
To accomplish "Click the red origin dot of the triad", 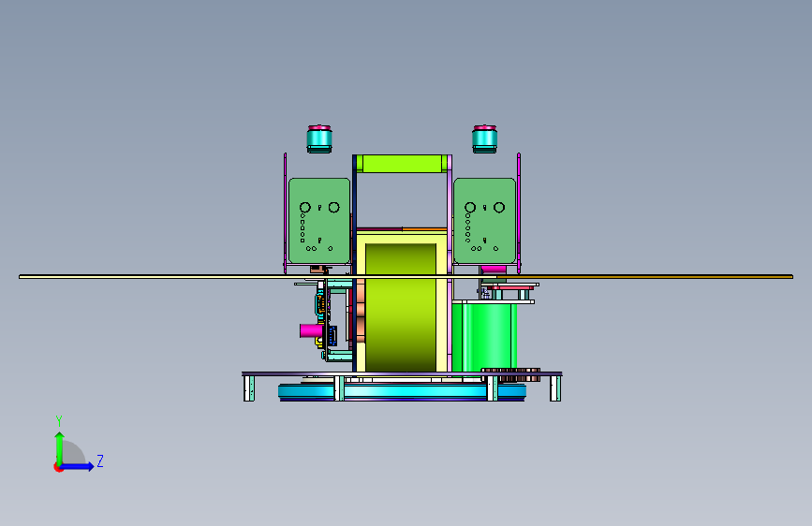I will (x=58, y=467).
